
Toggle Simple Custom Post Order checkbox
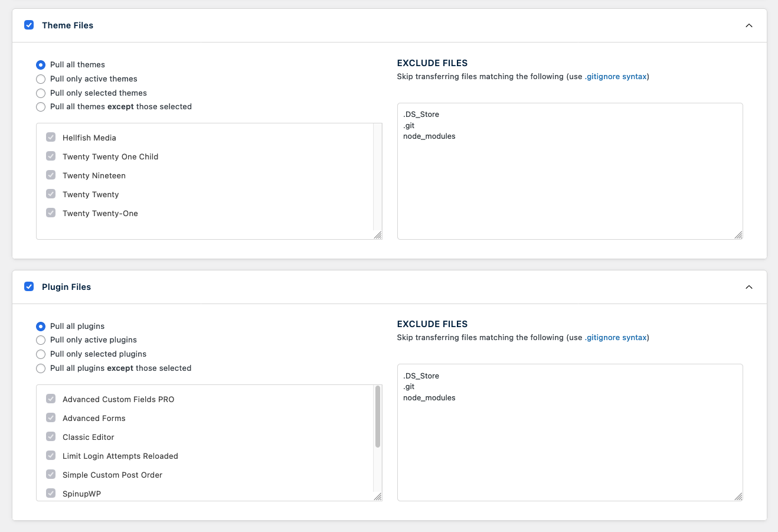(x=51, y=475)
